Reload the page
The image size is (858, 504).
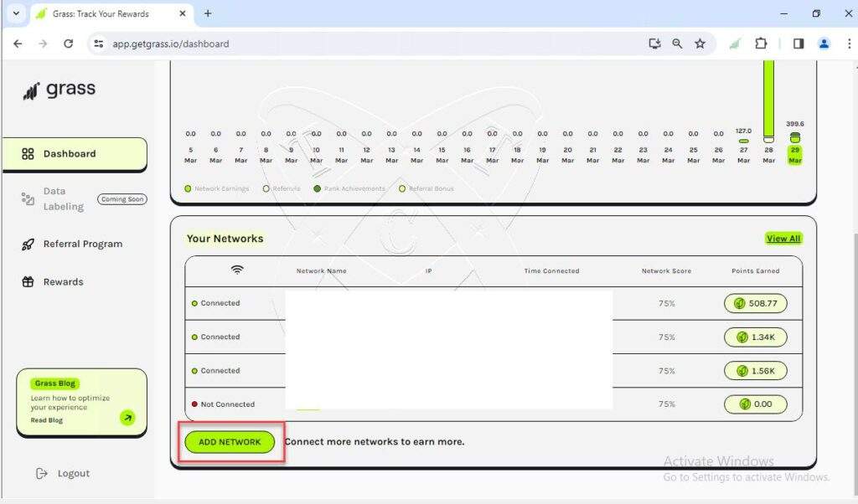(69, 44)
